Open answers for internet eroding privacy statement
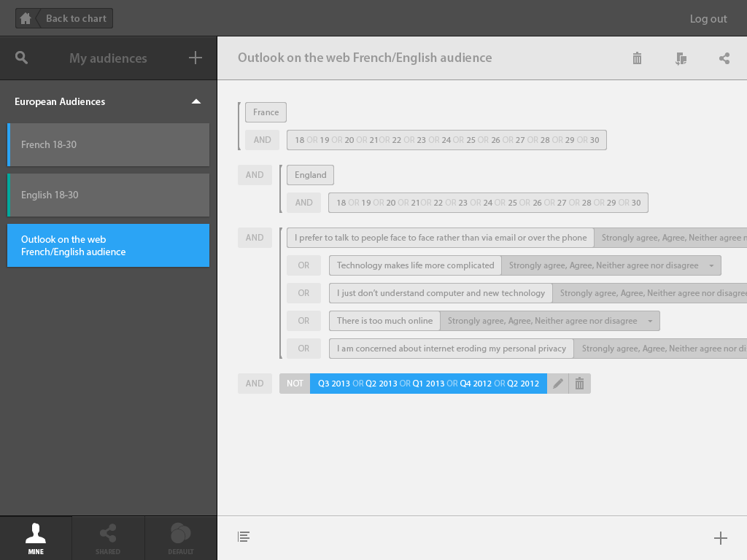The image size is (747, 560). (x=661, y=348)
